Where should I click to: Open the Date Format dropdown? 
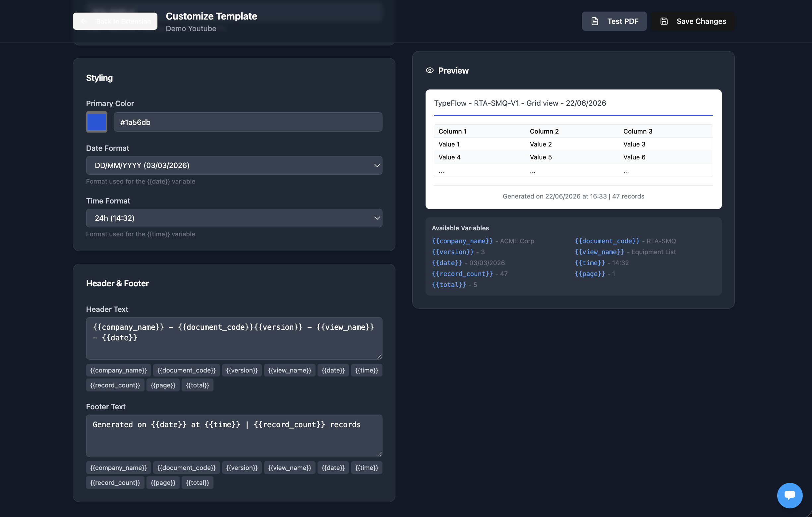click(x=234, y=165)
